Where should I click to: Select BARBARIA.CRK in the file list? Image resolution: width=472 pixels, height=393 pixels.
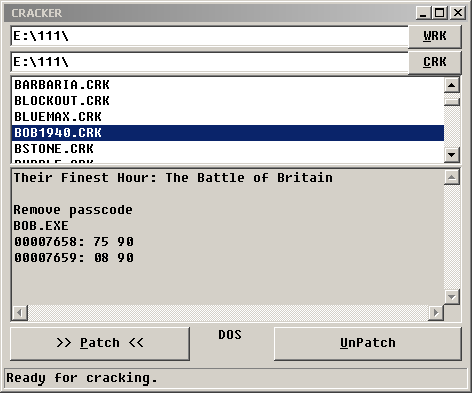[x=228, y=85]
